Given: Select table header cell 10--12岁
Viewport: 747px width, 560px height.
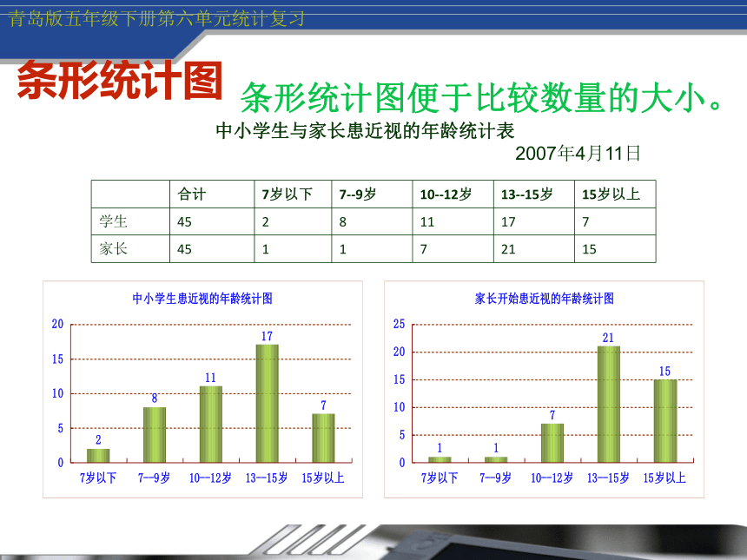Looking at the screenshot, I should [x=446, y=194].
